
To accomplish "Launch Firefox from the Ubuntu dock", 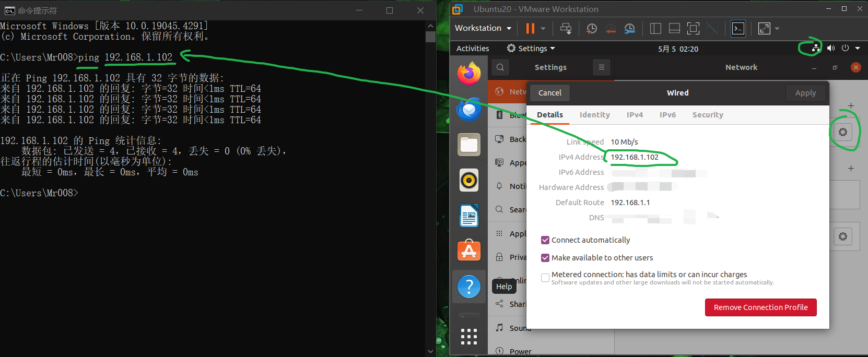I will point(469,73).
